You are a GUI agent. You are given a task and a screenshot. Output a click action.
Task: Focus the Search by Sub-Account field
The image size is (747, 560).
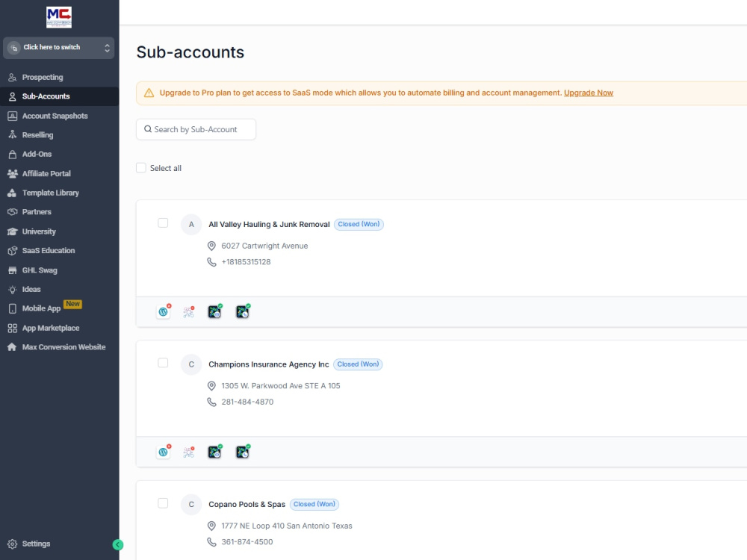point(196,129)
